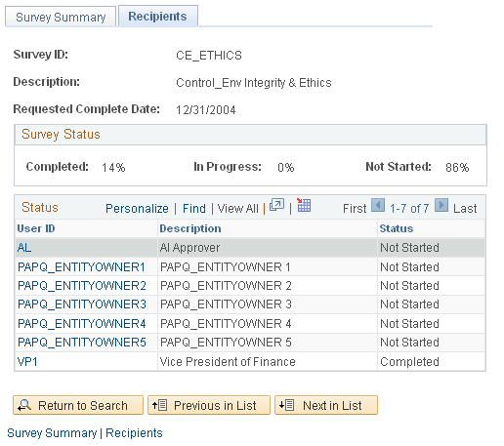Open bottom Survey Summary link
504x446 pixels.
click(52, 433)
